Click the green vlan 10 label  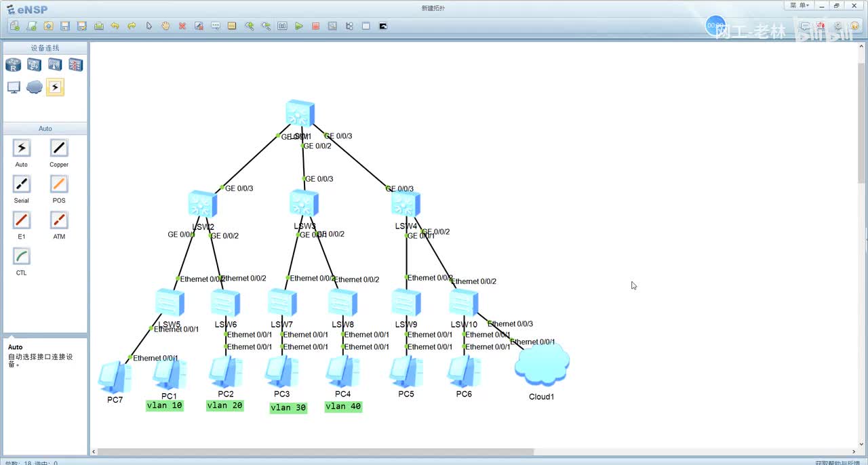(165, 405)
